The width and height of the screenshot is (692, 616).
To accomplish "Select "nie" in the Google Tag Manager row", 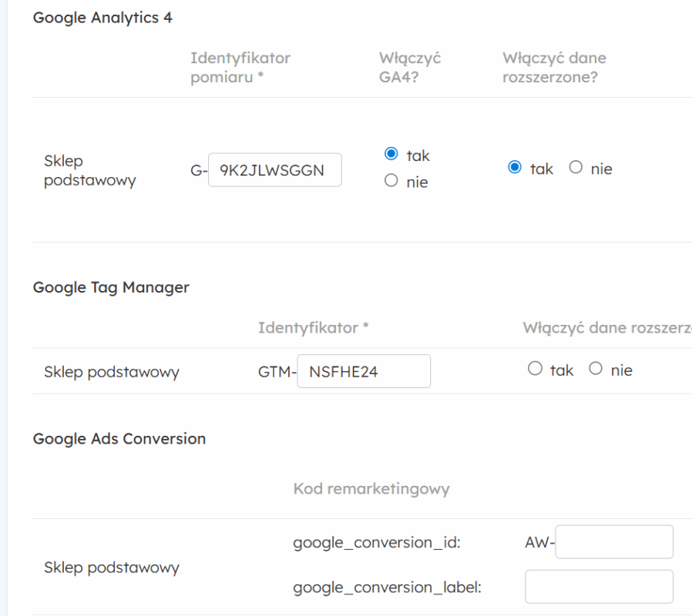I will (596, 370).
